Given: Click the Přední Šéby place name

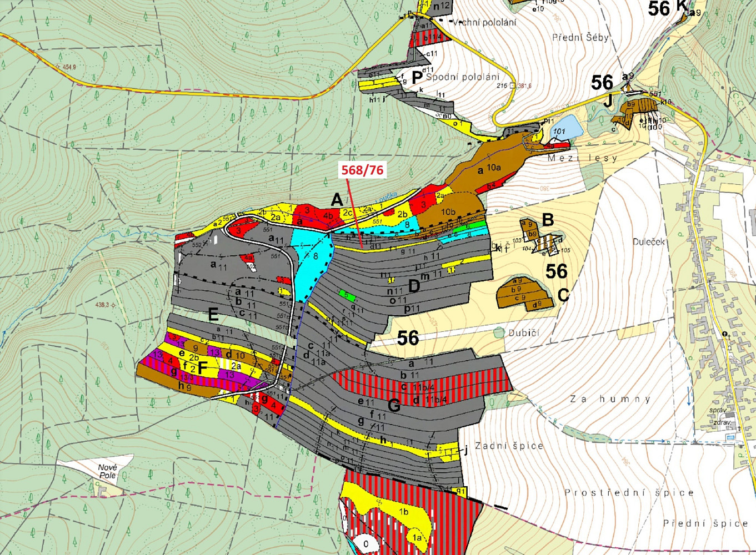Looking at the screenshot, I should [x=580, y=38].
